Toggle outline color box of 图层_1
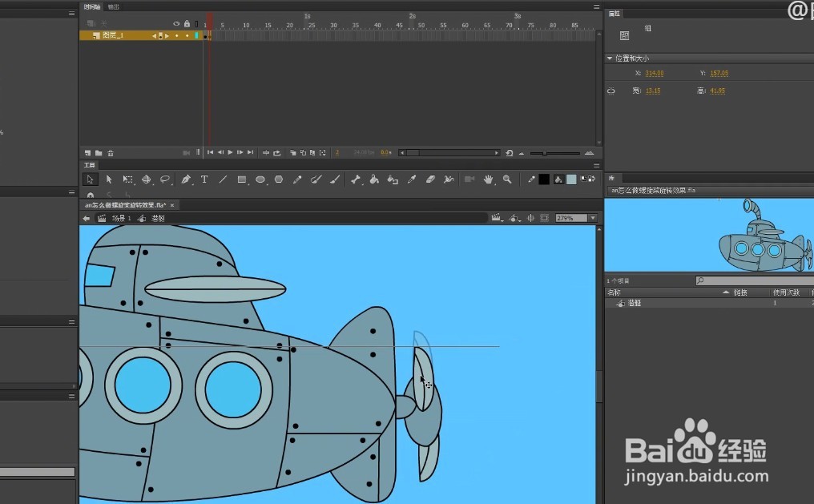Screen dimensions: 814x504 point(196,36)
